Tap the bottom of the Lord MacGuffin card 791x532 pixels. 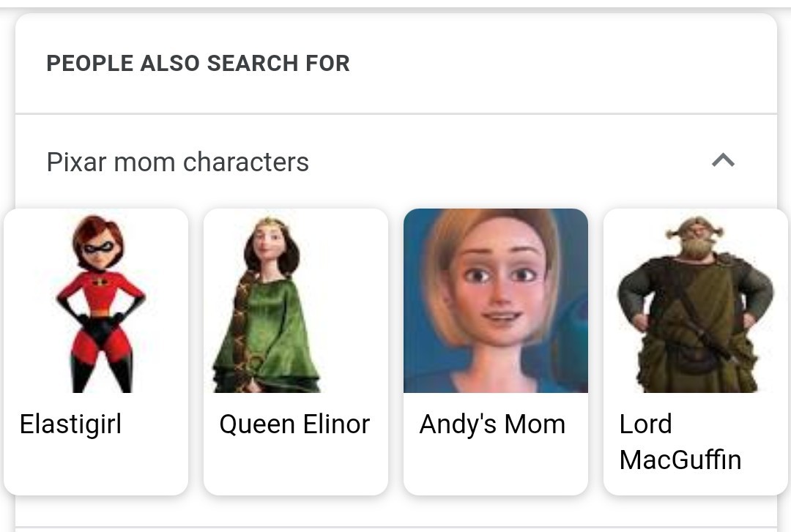(x=695, y=485)
